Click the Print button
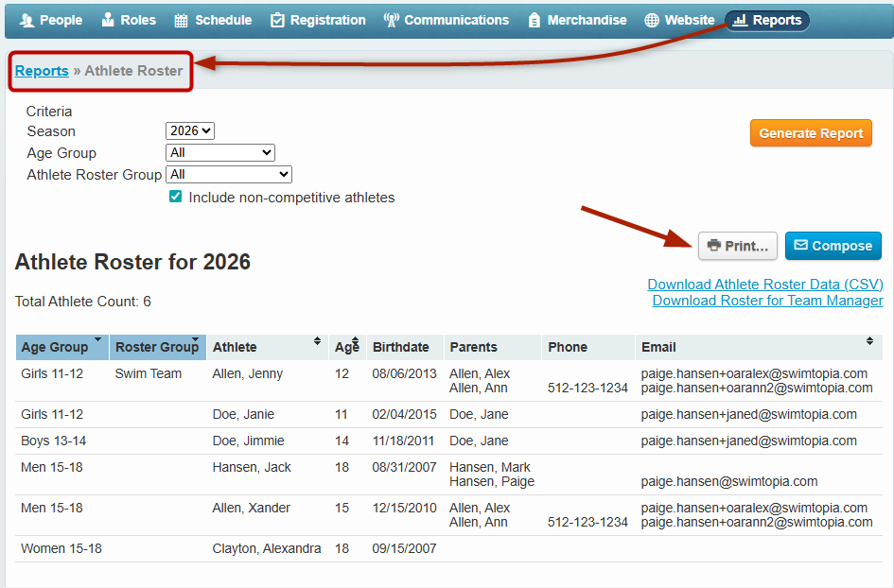 (x=737, y=246)
